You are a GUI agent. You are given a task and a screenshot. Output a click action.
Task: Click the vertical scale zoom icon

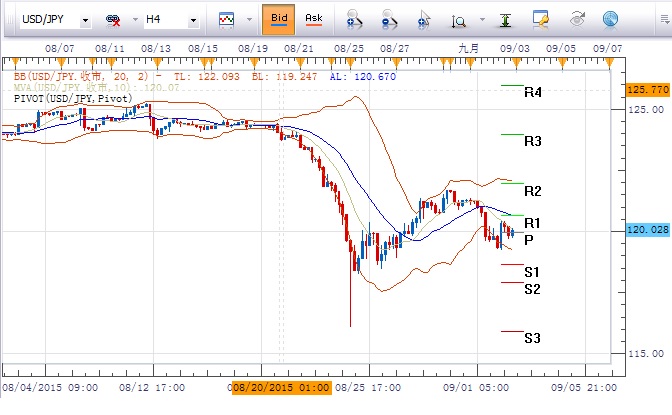click(x=459, y=21)
